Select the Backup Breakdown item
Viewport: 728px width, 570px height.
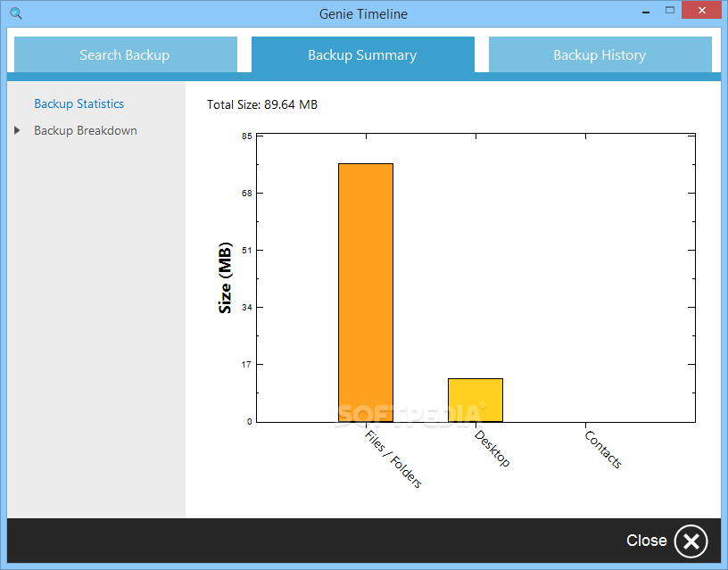(x=86, y=130)
